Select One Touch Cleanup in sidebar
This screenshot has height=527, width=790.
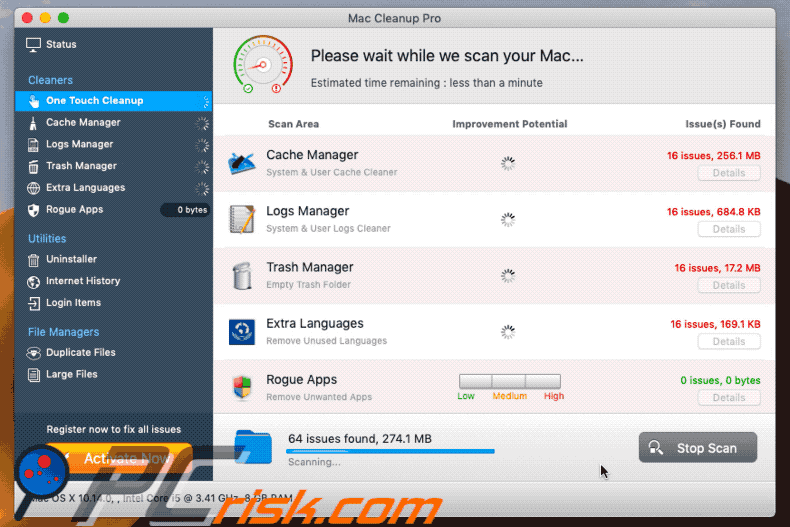pos(114,101)
